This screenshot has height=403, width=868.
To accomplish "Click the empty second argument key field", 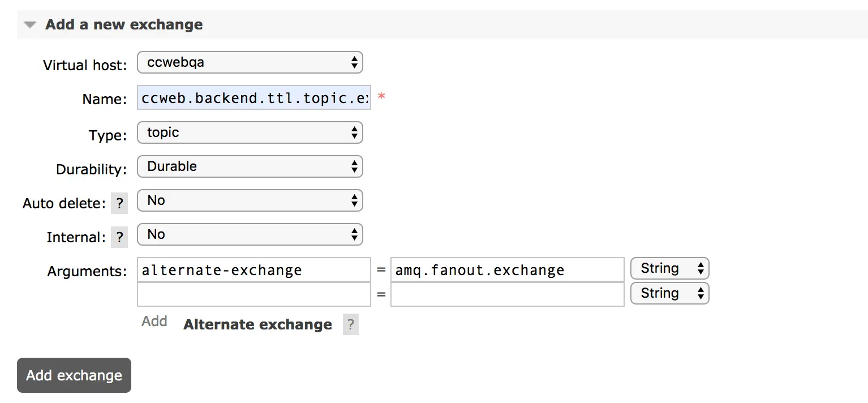I will (254, 294).
